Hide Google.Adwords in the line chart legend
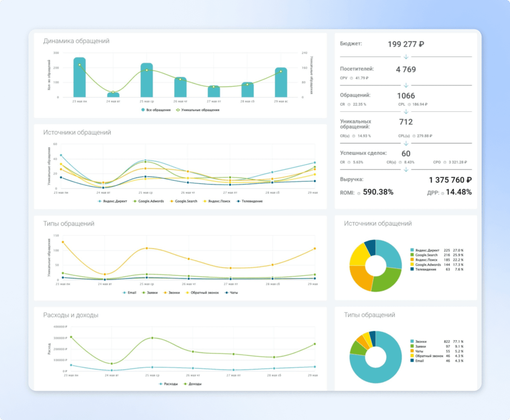The image size is (510, 420). click(148, 202)
